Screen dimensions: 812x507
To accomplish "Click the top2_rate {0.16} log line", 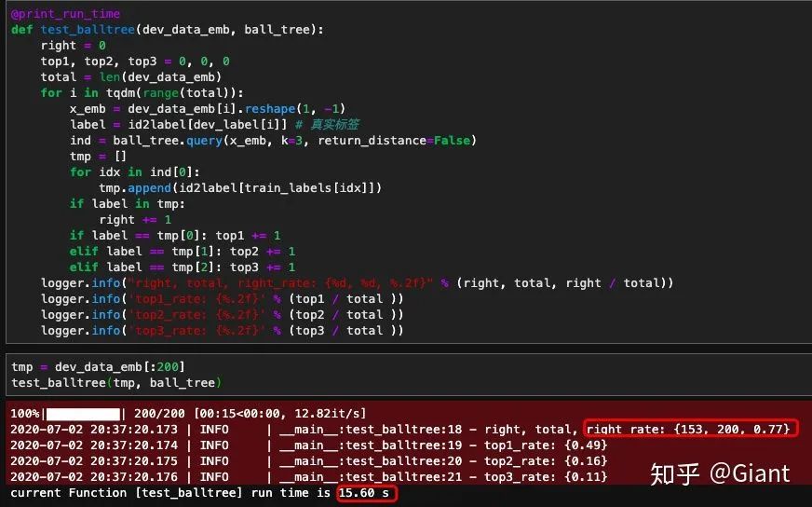I will click(x=308, y=461).
